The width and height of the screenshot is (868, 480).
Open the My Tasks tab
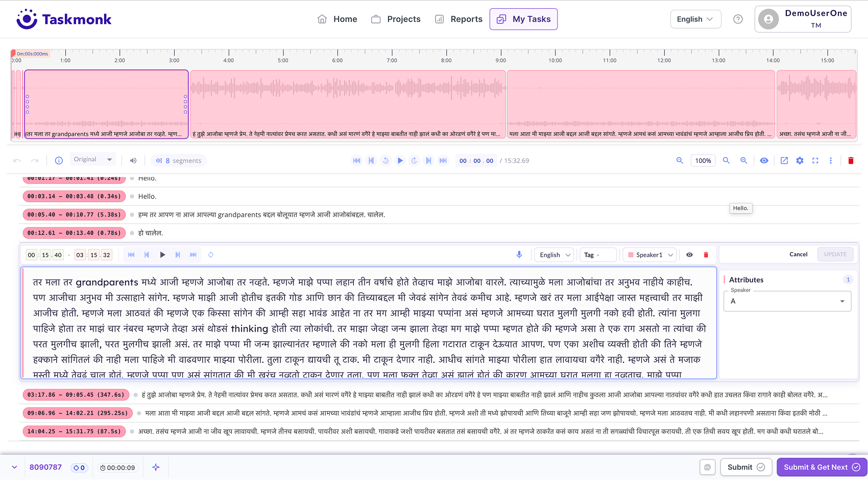pos(523,19)
